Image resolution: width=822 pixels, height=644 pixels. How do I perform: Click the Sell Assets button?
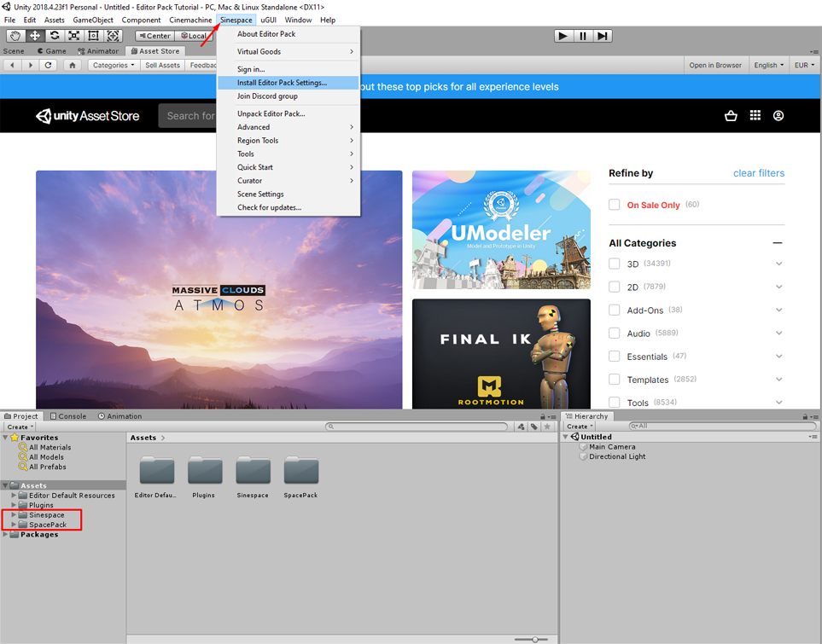pyautogui.click(x=162, y=65)
